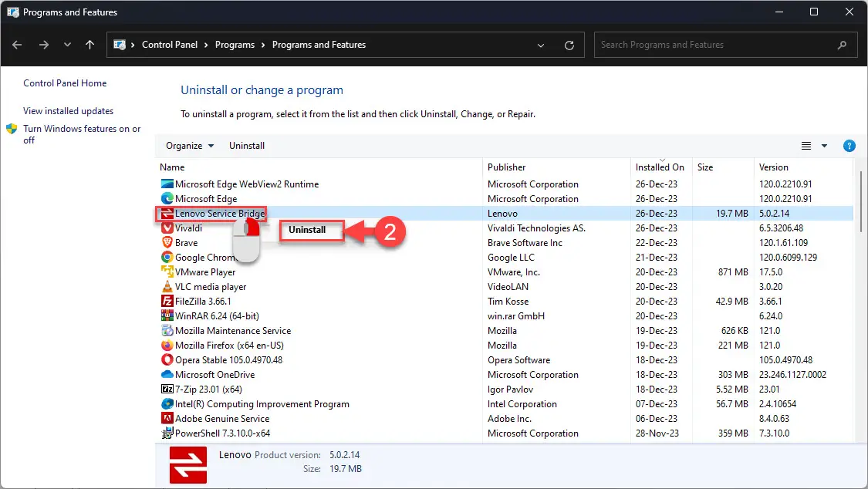Click the 23.246.1127.0002 version cell
The width and height of the screenshot is (868, 489).
pos(792,375)
